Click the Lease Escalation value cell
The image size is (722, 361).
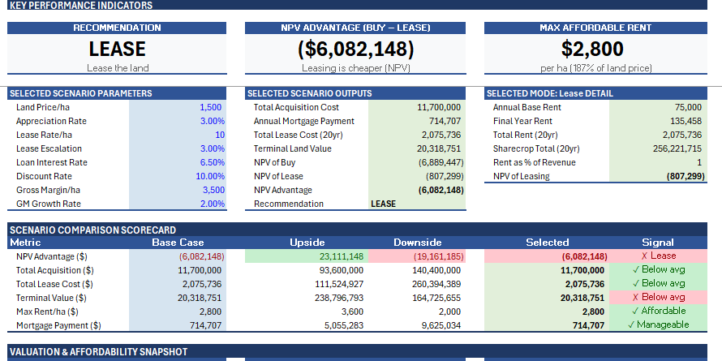tap(178, 149)
